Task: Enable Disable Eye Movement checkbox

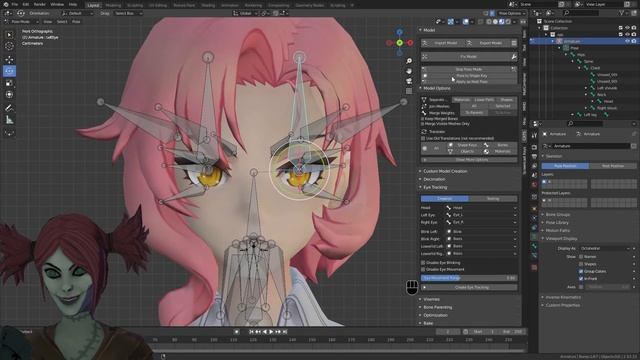Action: pos(423,269)
